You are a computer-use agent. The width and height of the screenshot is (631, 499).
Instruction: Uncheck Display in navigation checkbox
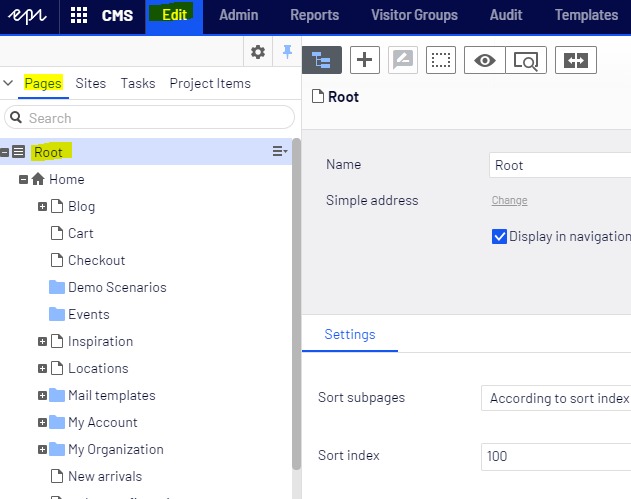click(500, 237)
